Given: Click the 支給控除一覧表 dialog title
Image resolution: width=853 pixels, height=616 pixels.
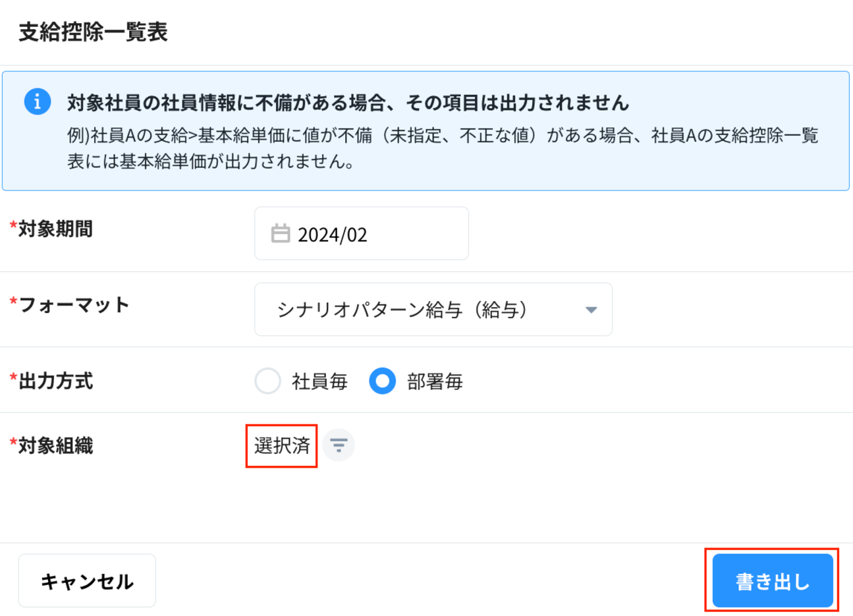Looking at the screenshot, I should click(x=93, y=32).
